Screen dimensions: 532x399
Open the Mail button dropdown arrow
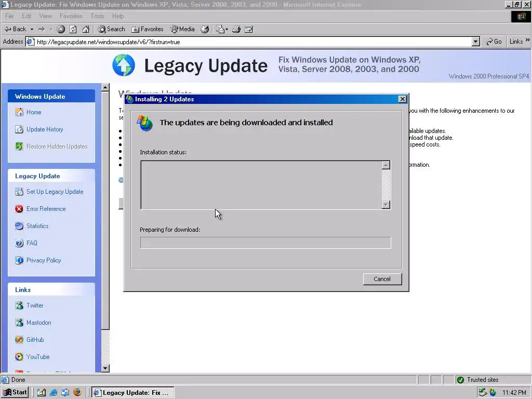tap(227, 29)
